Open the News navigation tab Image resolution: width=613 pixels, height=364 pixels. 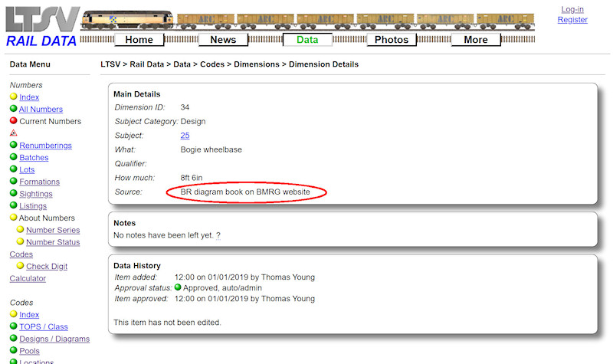point(223,40)
